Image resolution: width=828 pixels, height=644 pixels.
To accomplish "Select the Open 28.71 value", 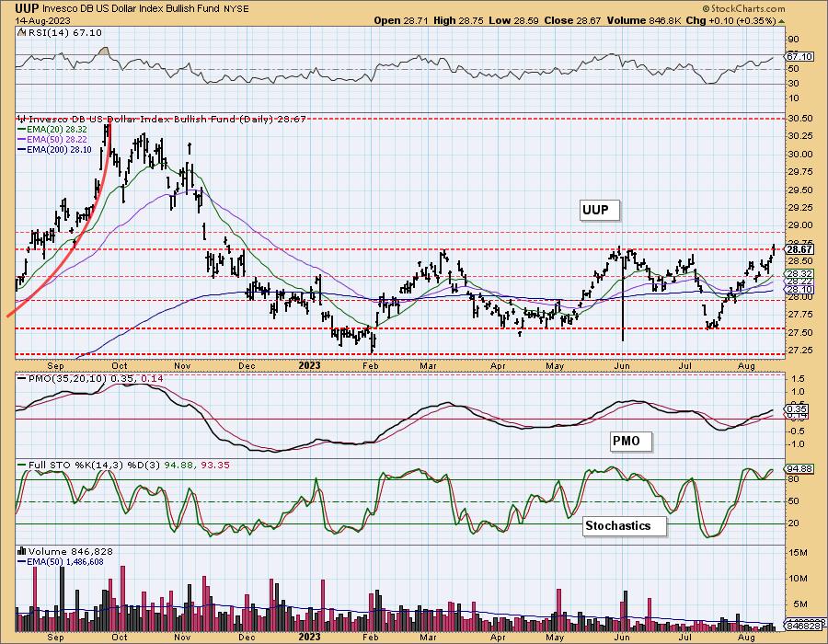I will [x=401, y=20].
